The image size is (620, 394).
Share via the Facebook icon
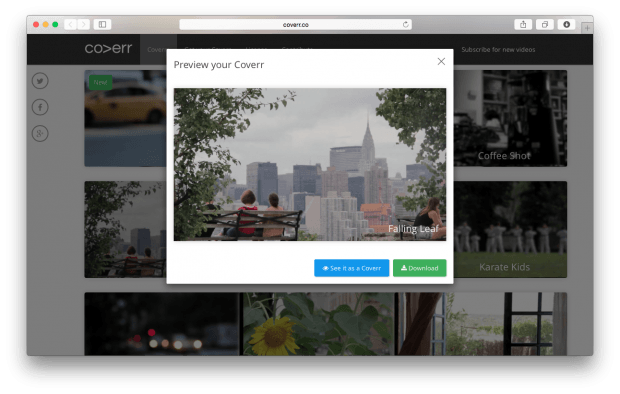coord(40,107)
